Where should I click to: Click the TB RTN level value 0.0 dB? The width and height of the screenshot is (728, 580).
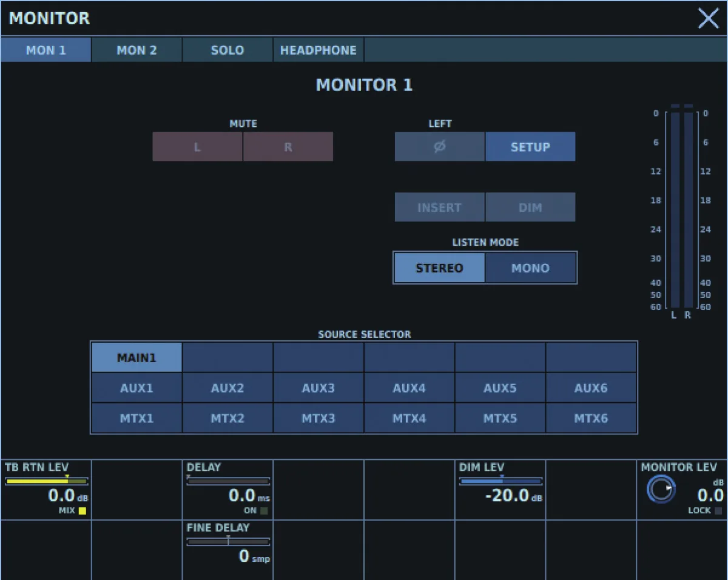point(68,496)
